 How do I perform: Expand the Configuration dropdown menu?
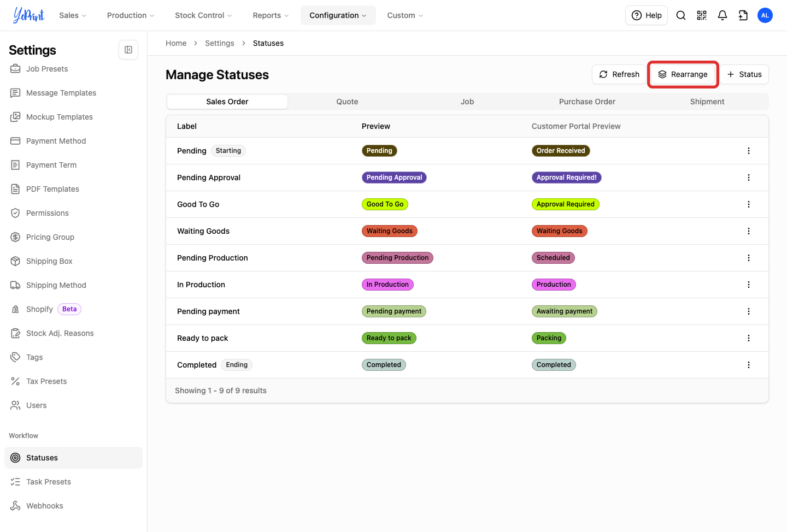(338, 15)
